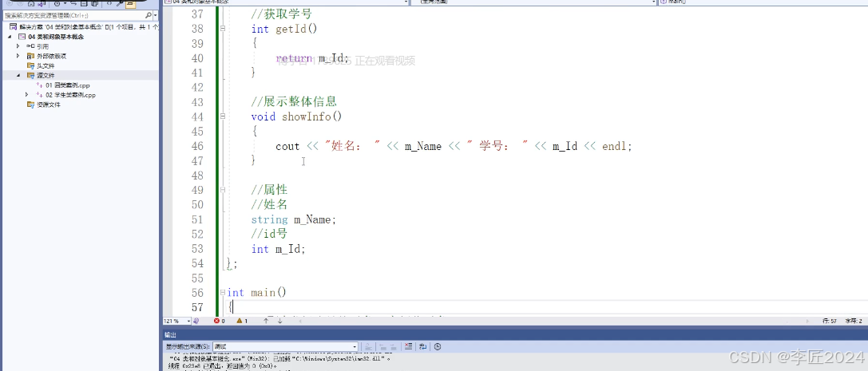Go to previous issue with up arrow

[x=266, y=321]
